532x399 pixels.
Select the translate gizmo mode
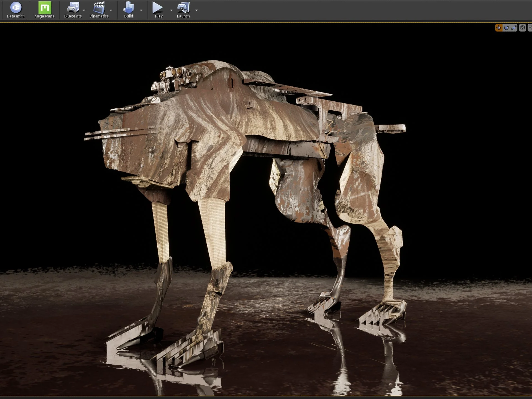click(x=498, y=28)
